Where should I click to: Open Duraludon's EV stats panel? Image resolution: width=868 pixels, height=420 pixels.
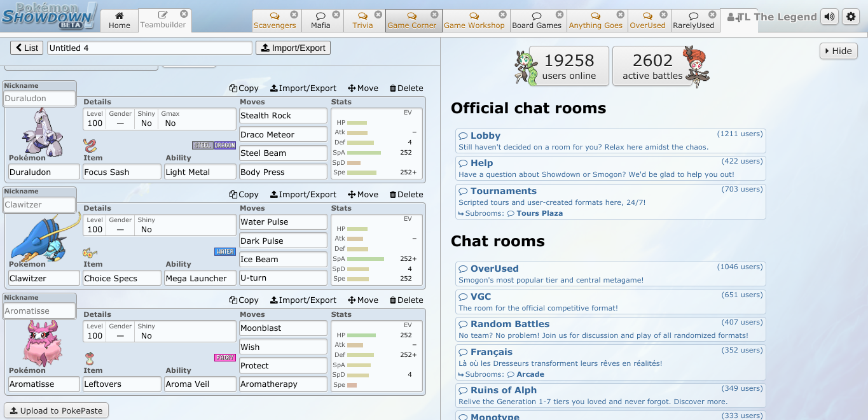pyautogui.click(x=376, y=143)
